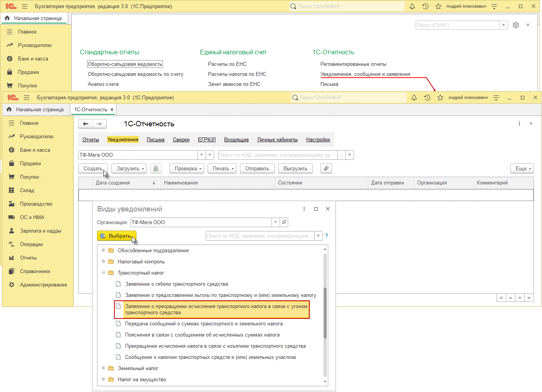Select Заявление о гибели транспортного средства
Image resolution: width=542 pixels, height=392 pixels.
[176, 284]
